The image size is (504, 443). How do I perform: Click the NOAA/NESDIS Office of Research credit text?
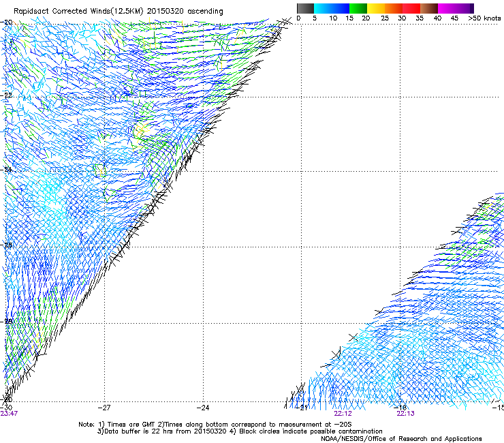(401, 439)
